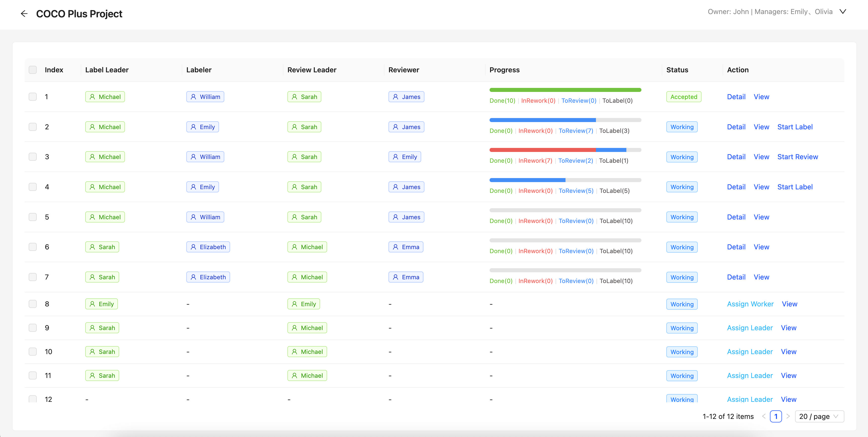
Task: Toggle the select-all checkbox in table header
Action: (33, 70)
